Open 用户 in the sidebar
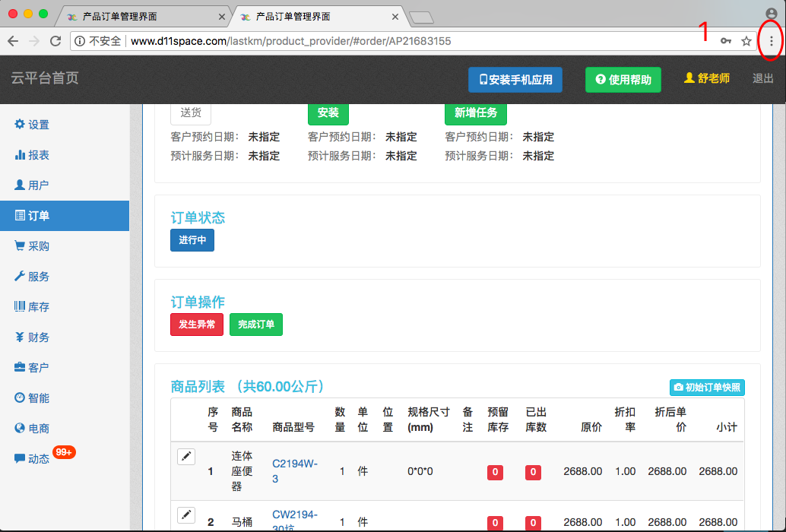This screenshot has width=786, height=532. (x=32, y=185)
